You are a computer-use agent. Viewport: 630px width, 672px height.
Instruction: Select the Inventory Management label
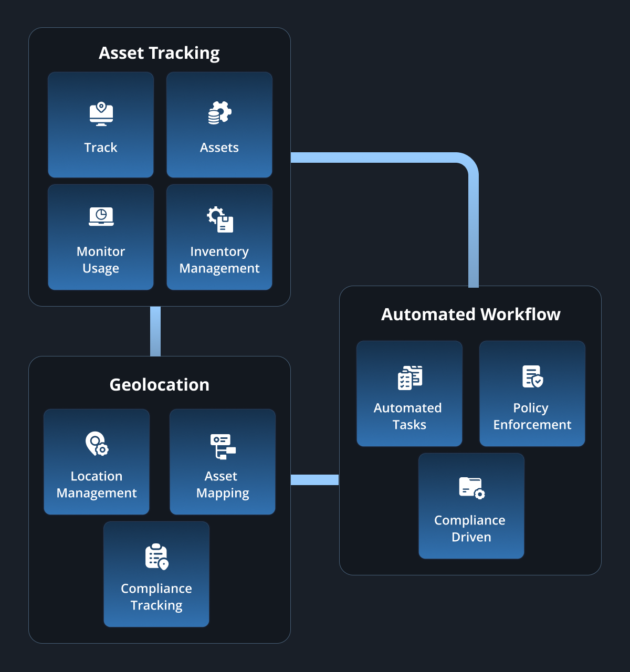point(219,260)
